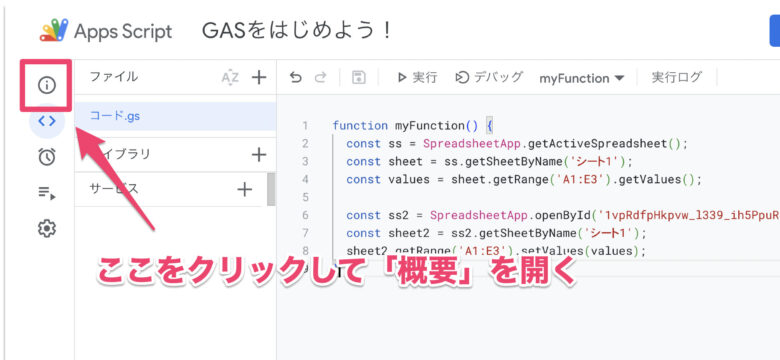Open Project Settings gear icon
This screenshot has height=360, width=780.
47,229
